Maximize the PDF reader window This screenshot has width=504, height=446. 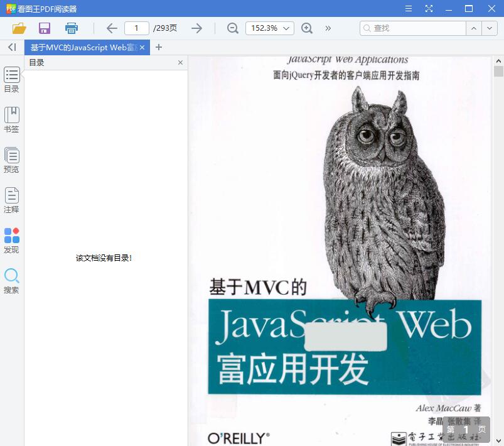pyautogui.click(x=469, y=9)
